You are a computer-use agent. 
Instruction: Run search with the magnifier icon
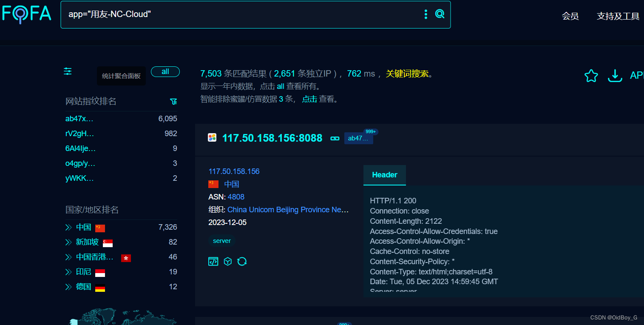(440, 14)
